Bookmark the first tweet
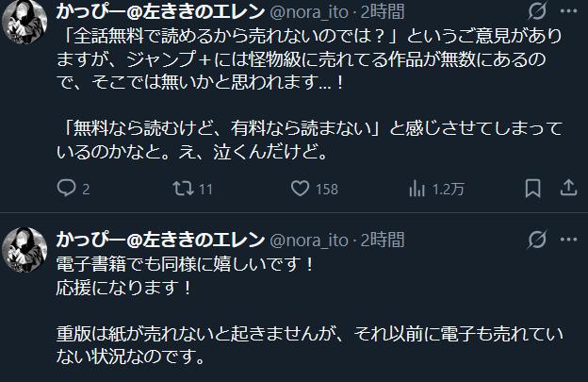This screenshot has width=588, height=382. coord(531,190)
